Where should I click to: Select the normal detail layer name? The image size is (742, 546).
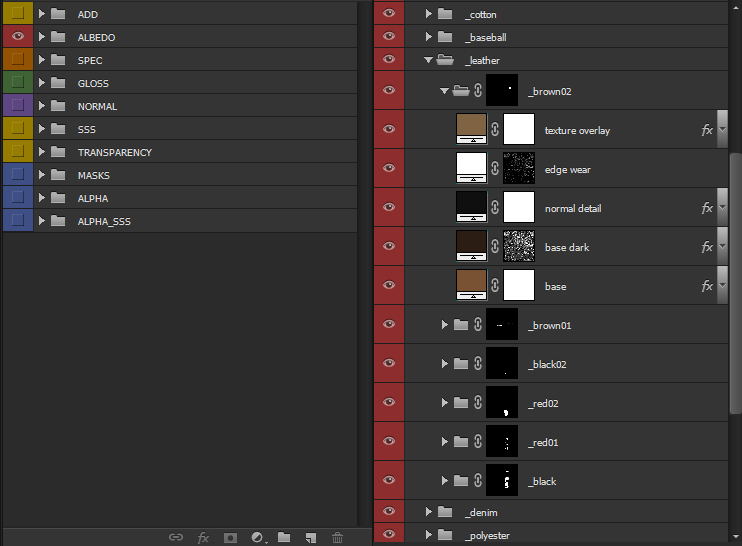pos(573,208)
